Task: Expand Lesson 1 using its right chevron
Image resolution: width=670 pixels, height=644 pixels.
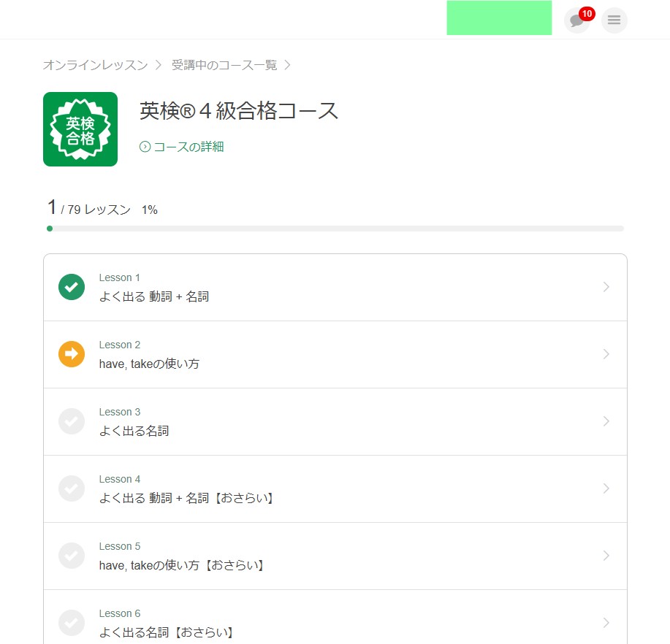Action: pyautogui.click(x=606, y=287)
